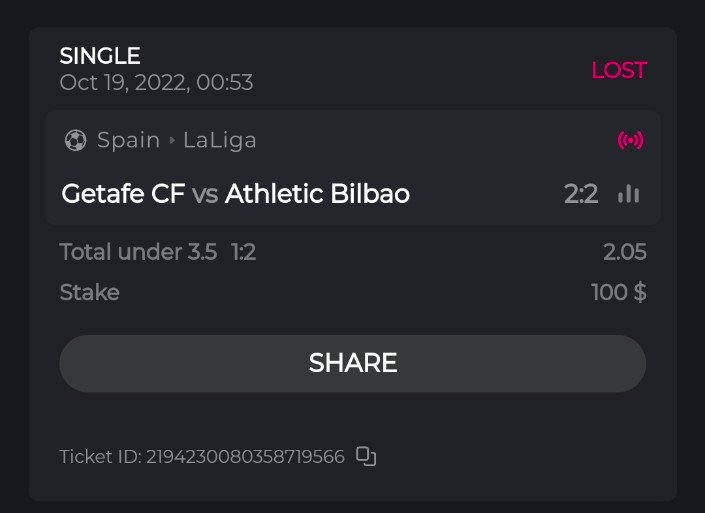Click the LaLiga league link
Viewport: 705px width, 513px height.
(x=220, y=141)
